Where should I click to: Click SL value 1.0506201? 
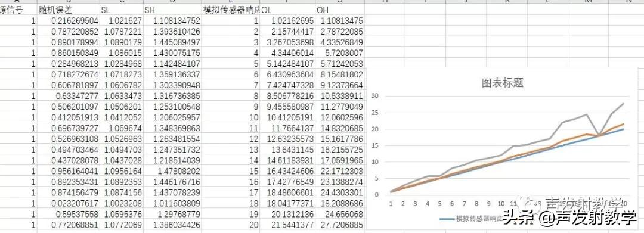122,106
